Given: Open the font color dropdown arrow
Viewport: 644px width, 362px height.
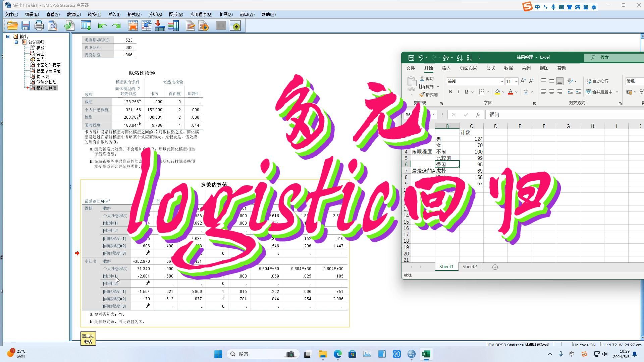Looking at the screenshot, I should pyautogui.click(x=516, y=92).
